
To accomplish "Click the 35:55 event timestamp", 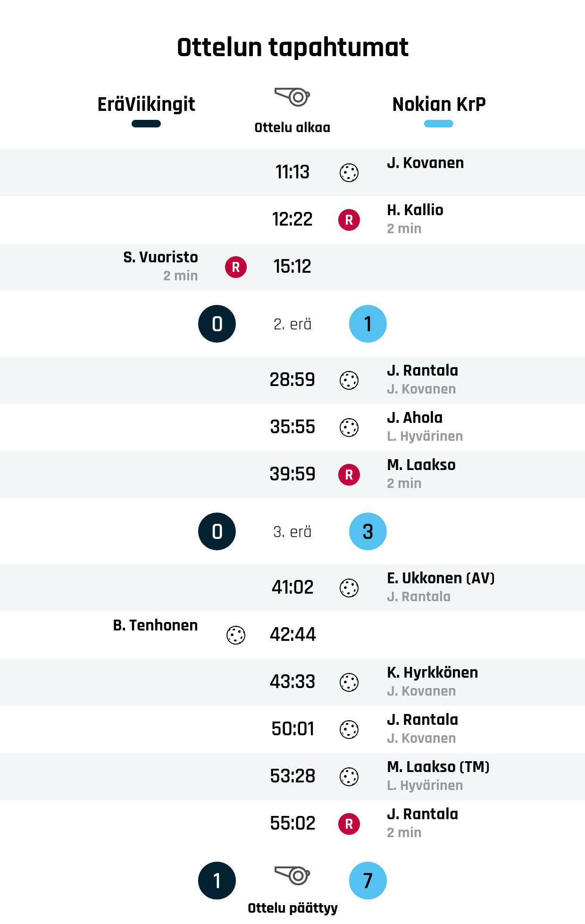I will [x=292, y=427].
